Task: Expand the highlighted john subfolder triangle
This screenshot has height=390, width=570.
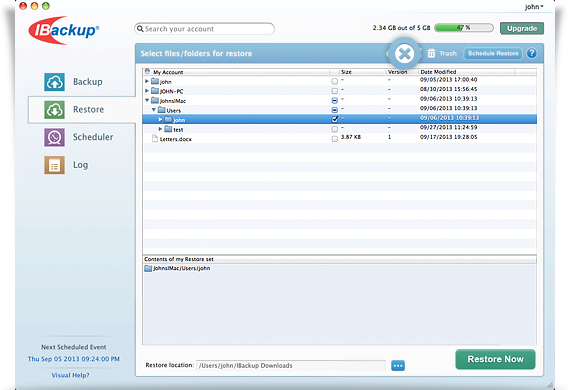Action: (x=160, y=119)
